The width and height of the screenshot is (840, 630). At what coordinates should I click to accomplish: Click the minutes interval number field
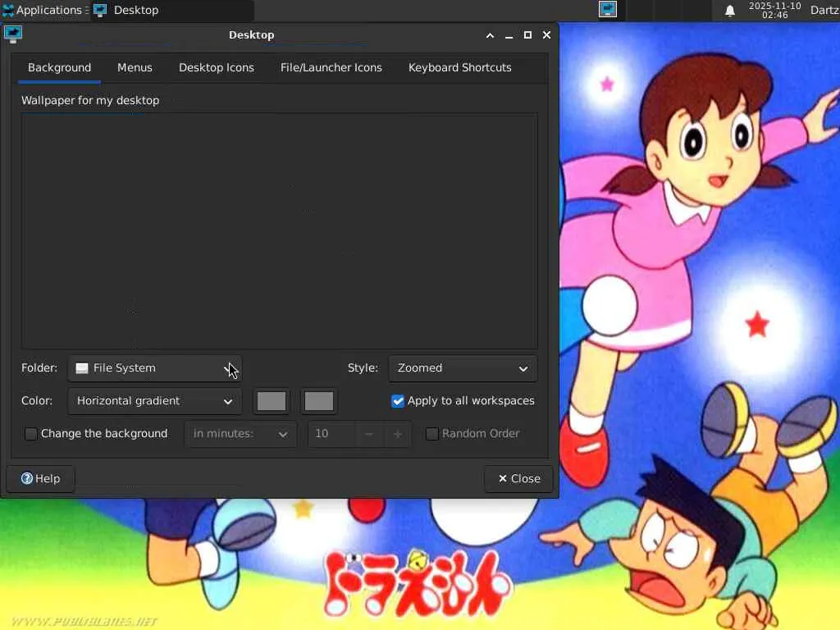pos(331,434)
